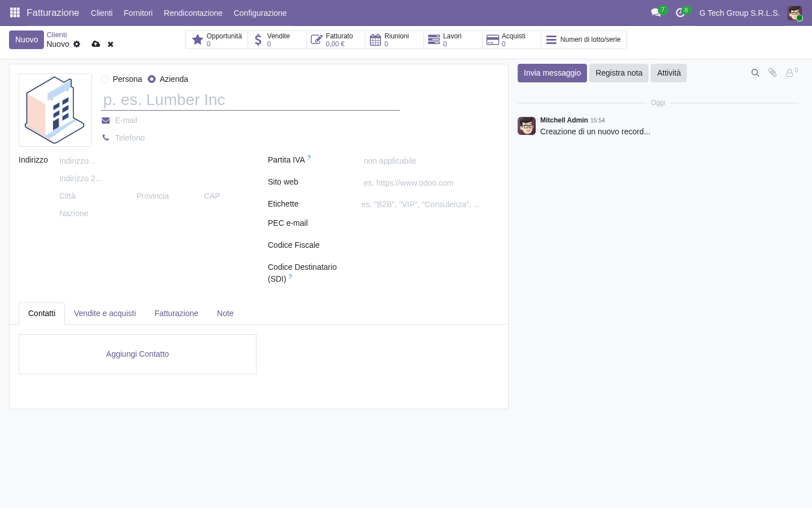Click 'Creazione di un nuovo record...' message

coord(595,132)
